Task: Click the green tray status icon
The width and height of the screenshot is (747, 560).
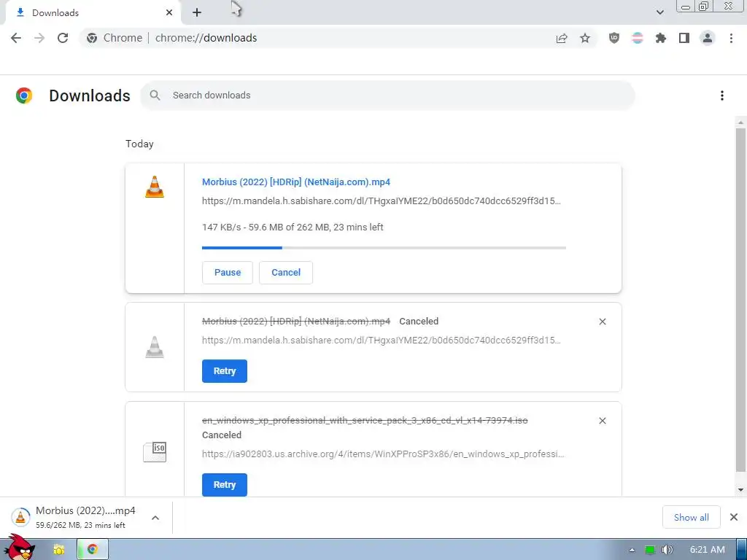Action: point(649,550)
